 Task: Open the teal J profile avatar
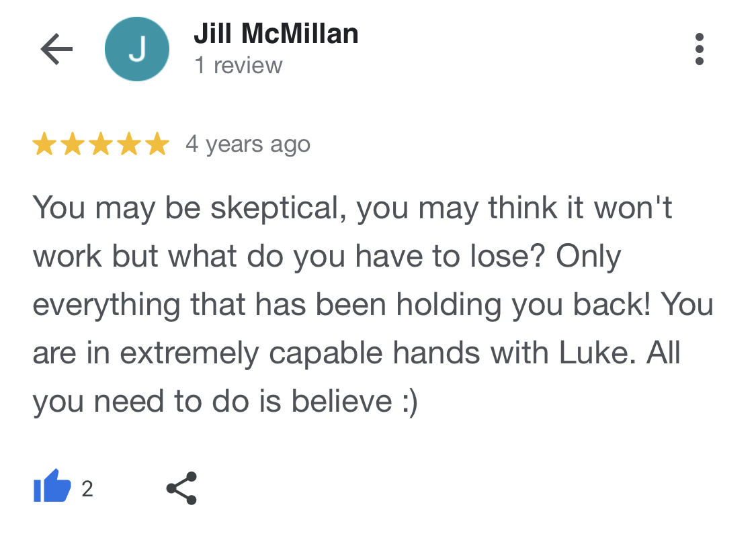137,48
